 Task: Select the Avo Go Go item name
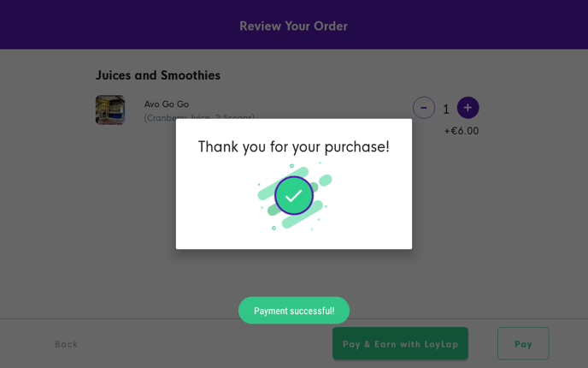pos(167,104)
